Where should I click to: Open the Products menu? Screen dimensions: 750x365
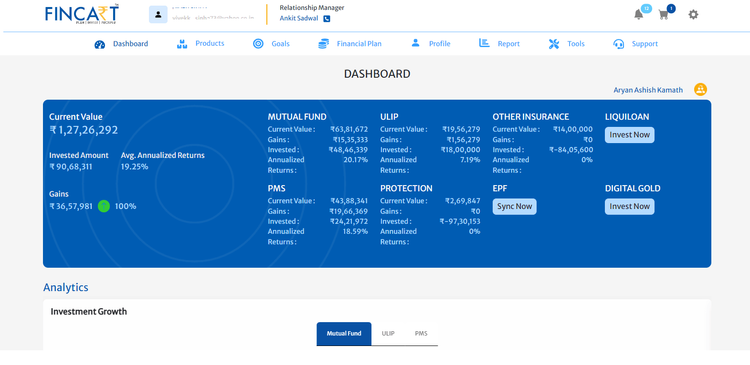pos(210,44)
